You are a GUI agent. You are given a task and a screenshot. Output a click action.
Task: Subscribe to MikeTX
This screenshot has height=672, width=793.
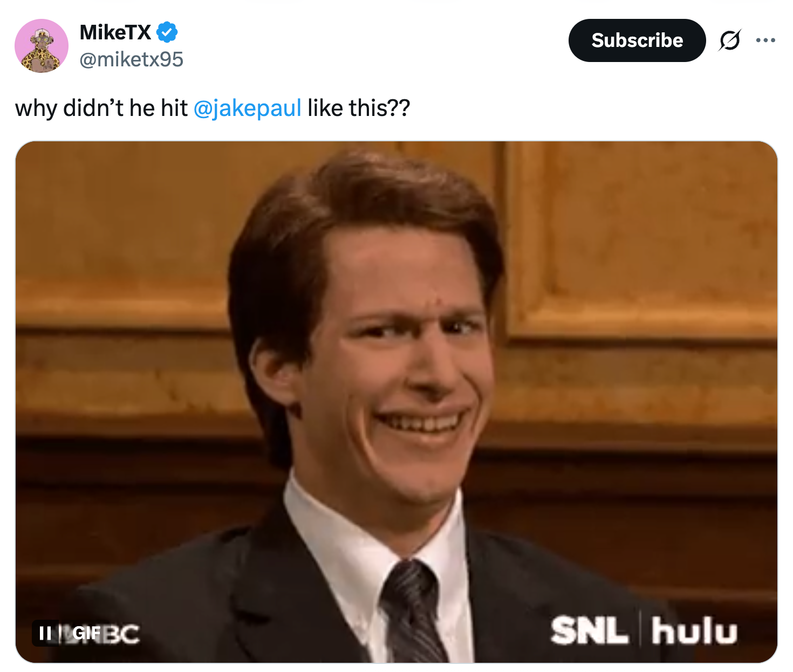pyautogui.click(x=637, y=40)
